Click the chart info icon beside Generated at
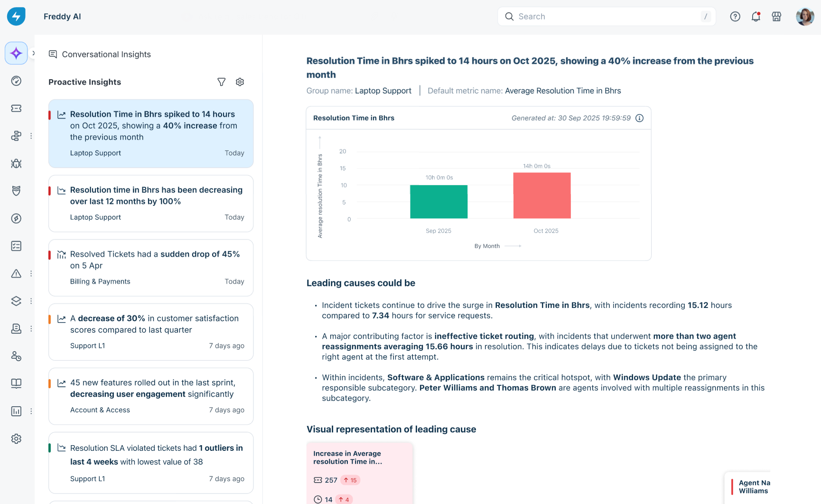821x504 pixels. coord(639,118)
